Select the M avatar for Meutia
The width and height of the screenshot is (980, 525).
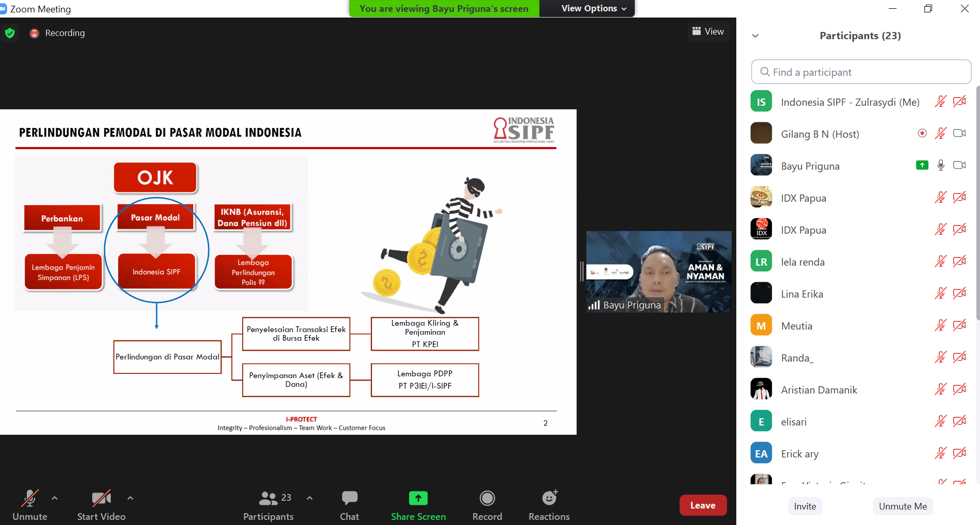761,325
